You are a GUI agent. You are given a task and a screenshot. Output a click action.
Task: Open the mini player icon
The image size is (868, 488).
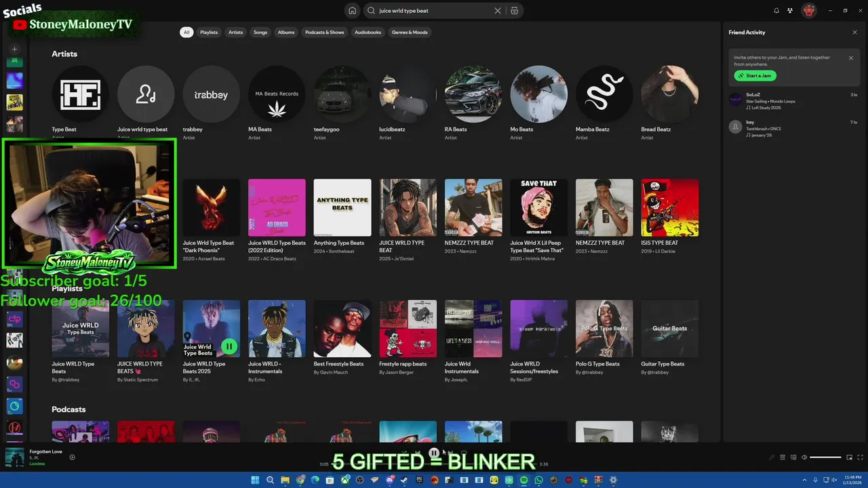point(849,457)
